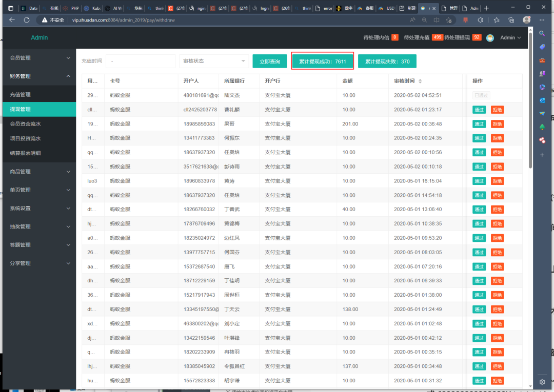Reject withdrawal for 唐飞 with 拒绝

pyautogui.click(x=497, y=267)
